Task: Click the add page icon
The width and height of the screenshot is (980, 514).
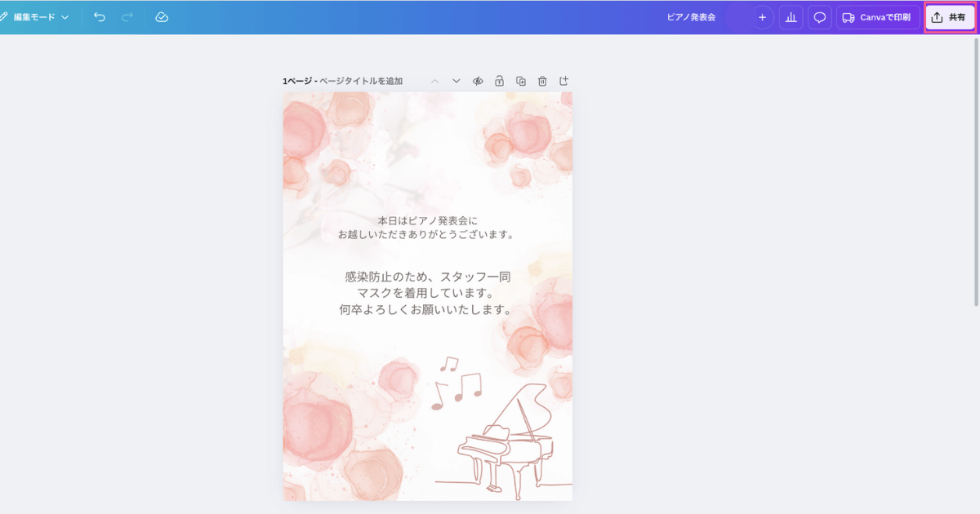Action: point(563,81)
